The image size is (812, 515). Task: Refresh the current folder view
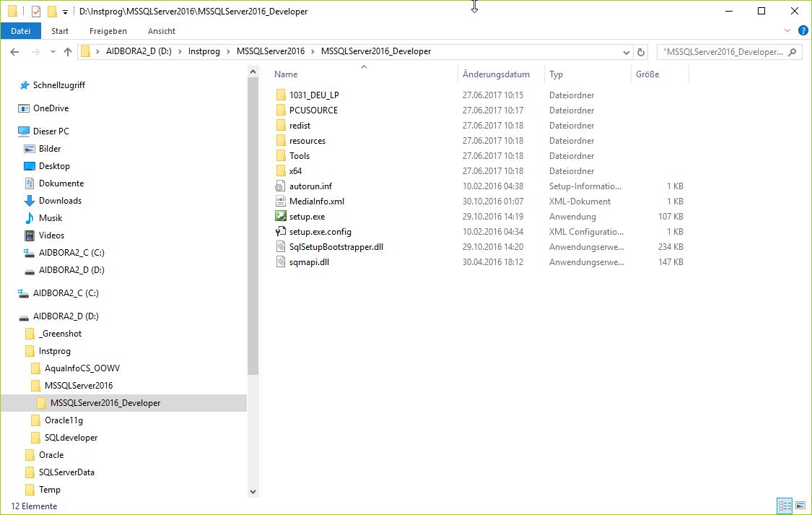[641, 52]
